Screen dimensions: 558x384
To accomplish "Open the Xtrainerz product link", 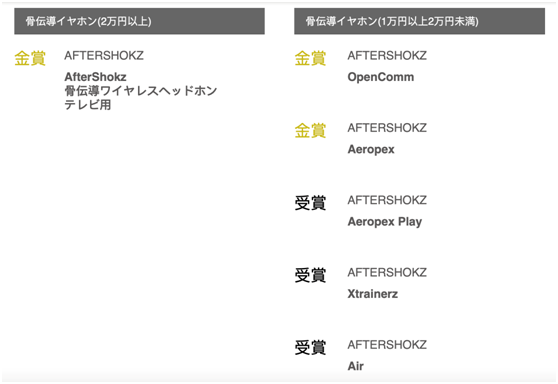I will (373, 294).
